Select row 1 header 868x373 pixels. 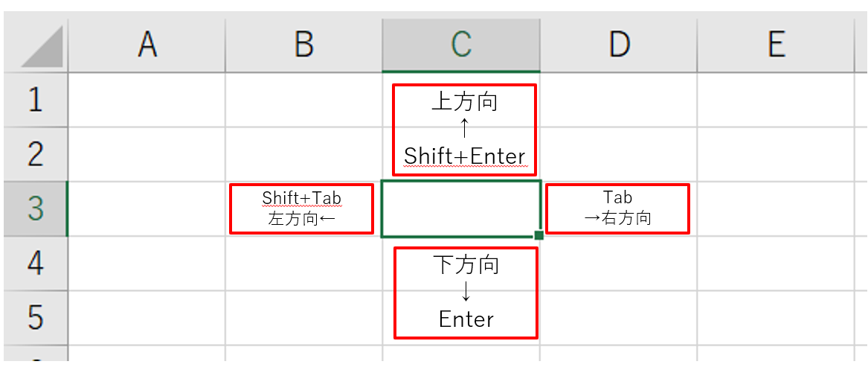pos(36,101)
